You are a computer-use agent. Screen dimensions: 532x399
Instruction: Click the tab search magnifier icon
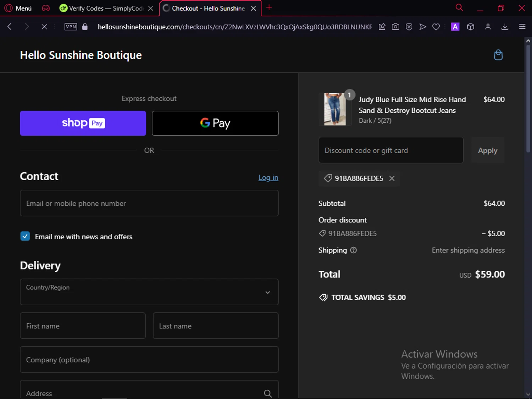pos(459,8)
